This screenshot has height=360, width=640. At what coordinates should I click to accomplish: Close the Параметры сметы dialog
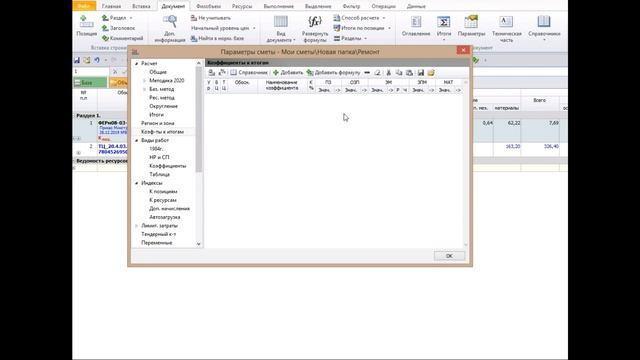[463, 50]
